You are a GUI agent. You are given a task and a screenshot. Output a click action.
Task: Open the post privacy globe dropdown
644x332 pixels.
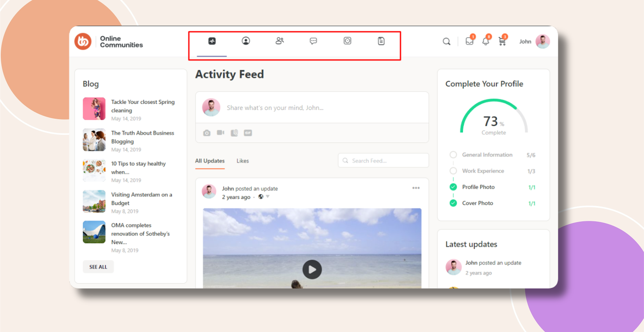point(264,197)
